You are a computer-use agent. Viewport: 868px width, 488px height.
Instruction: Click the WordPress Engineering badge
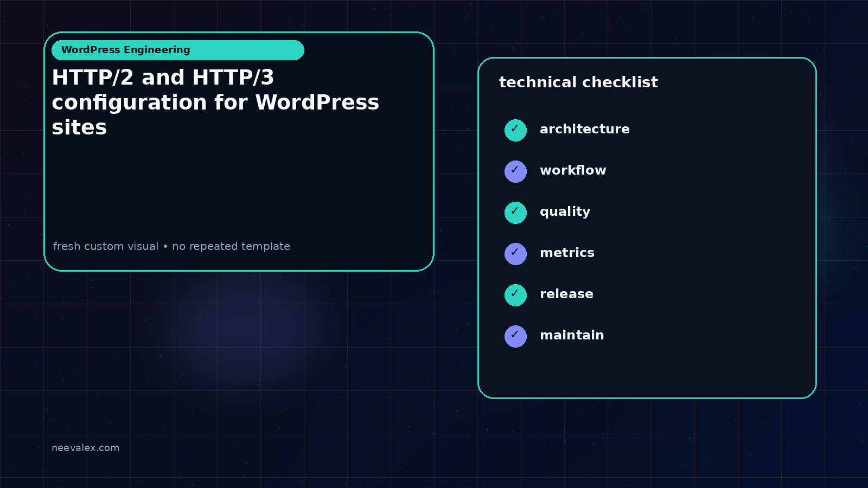click(x=178, y=50)
